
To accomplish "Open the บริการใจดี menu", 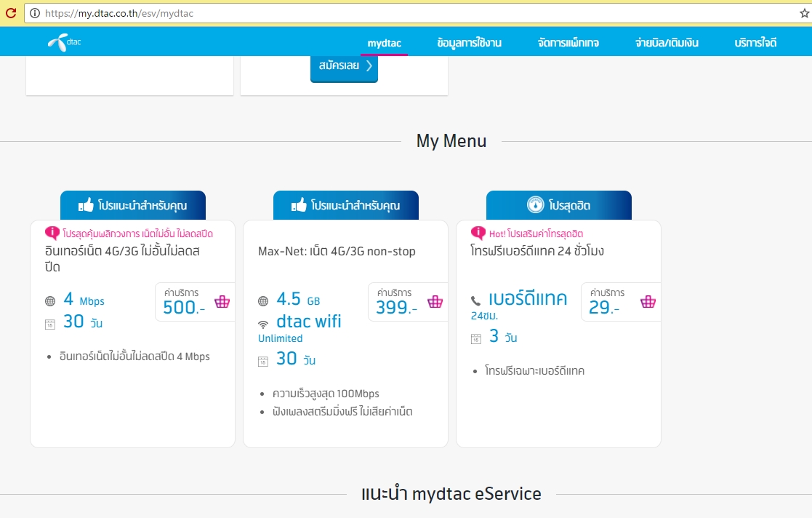I will [x=755, y=43].
